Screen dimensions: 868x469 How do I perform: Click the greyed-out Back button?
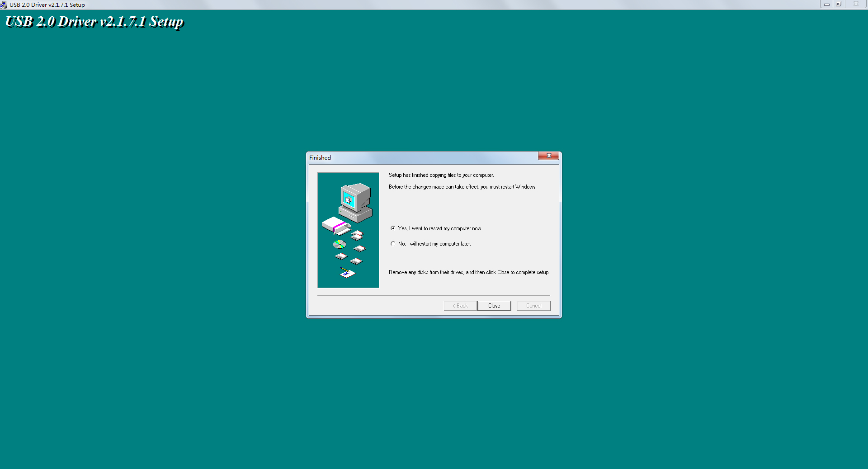click(460, 306)
